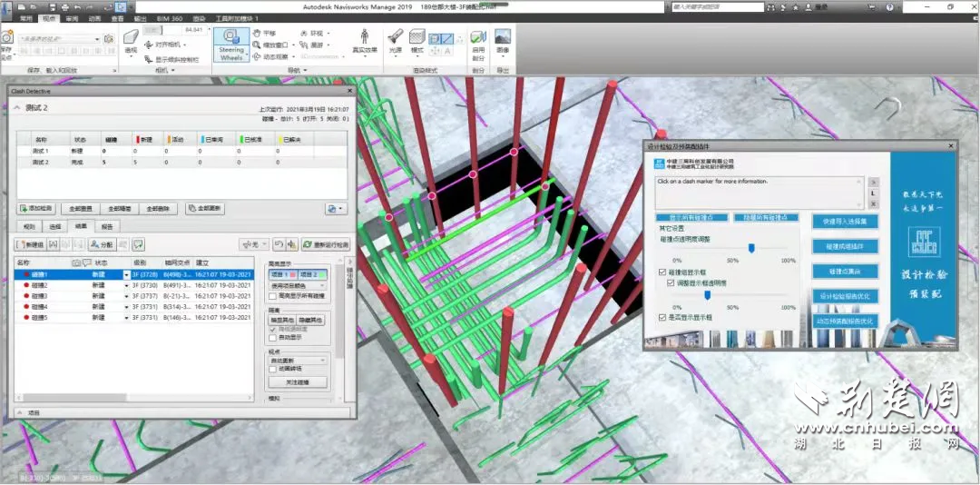The image size is (980, 485).
Task: Toggle the Item 1 (项目1) highlight button
Action: coord(283,274)
